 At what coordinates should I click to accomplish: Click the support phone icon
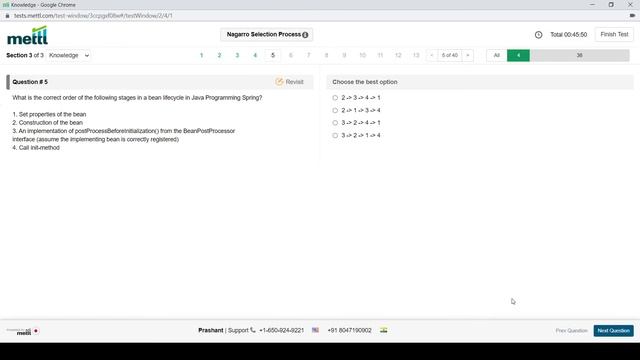click(253, 330)
